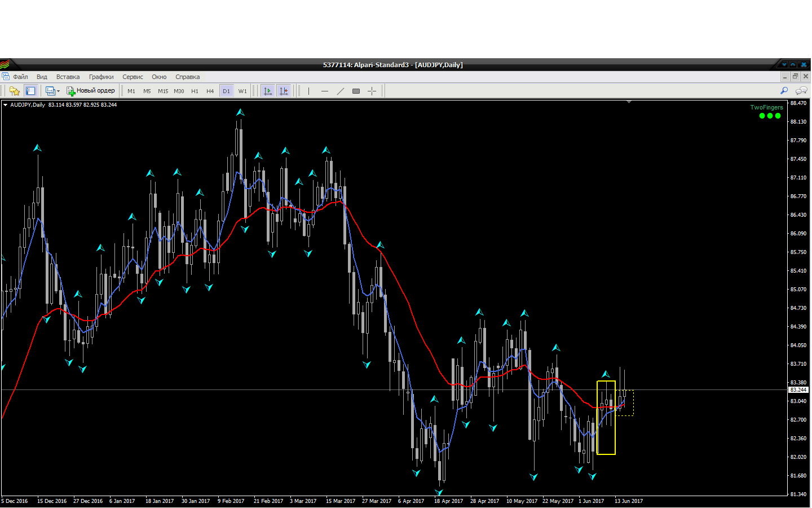
Task: Click the 82.020 price scale label
Action: pos(798,457)
